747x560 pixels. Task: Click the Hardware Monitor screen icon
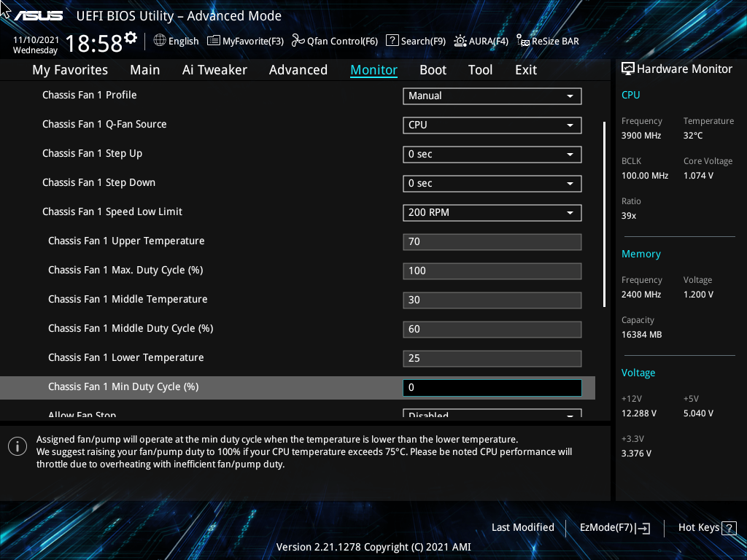pyautogui.click(x=628, y=69)
